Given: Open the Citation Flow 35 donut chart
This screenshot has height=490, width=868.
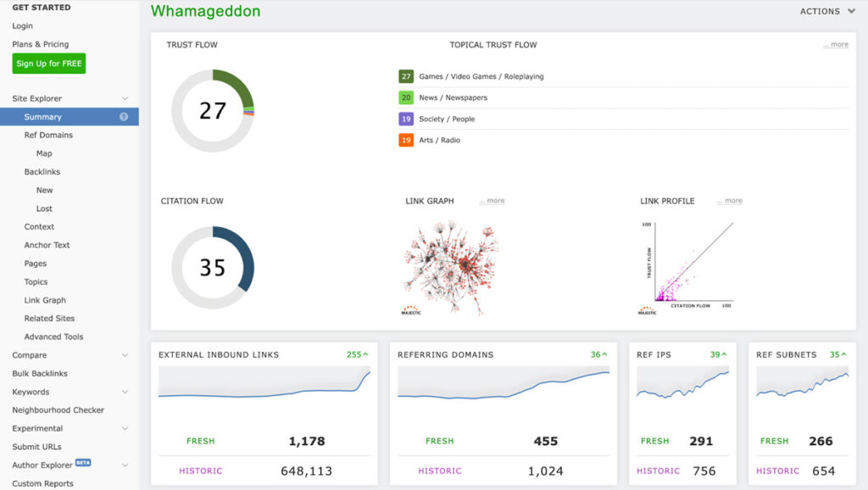Looking at the screenshot, I should [213, 267].
